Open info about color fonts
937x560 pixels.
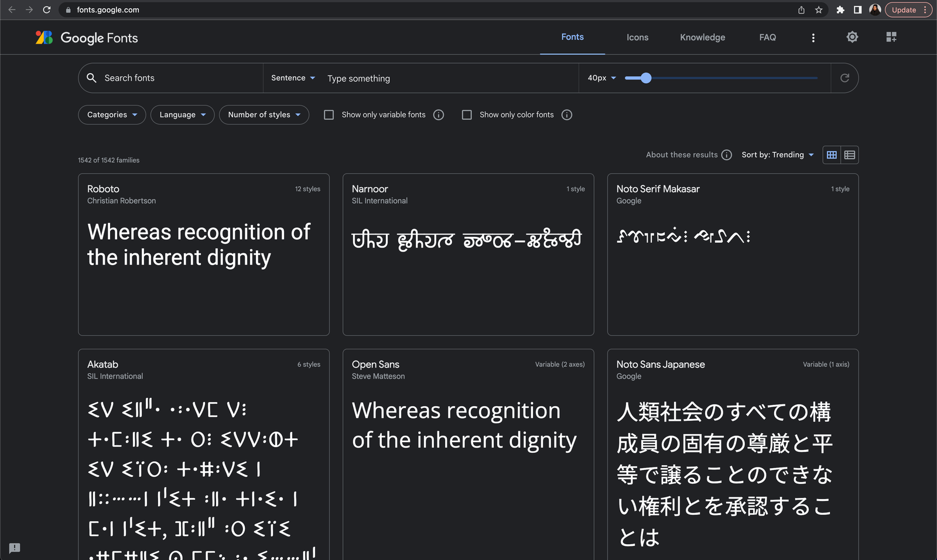click(x=567, y=115)
